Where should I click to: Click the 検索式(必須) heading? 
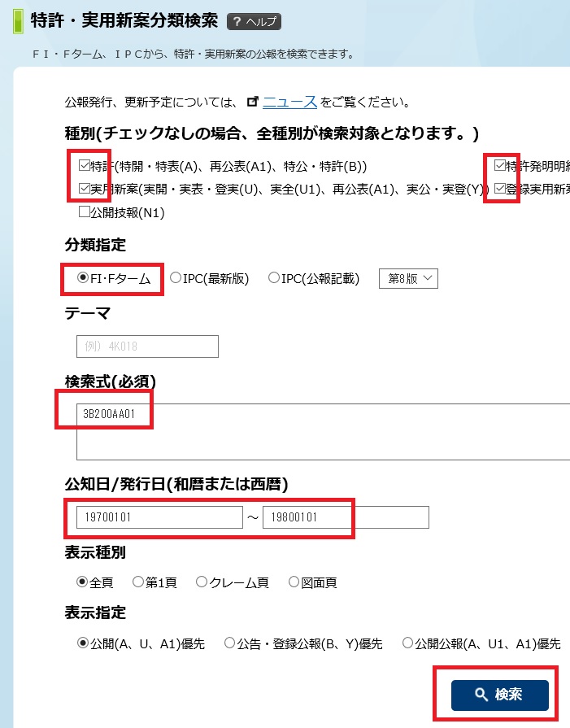point(111,381)
